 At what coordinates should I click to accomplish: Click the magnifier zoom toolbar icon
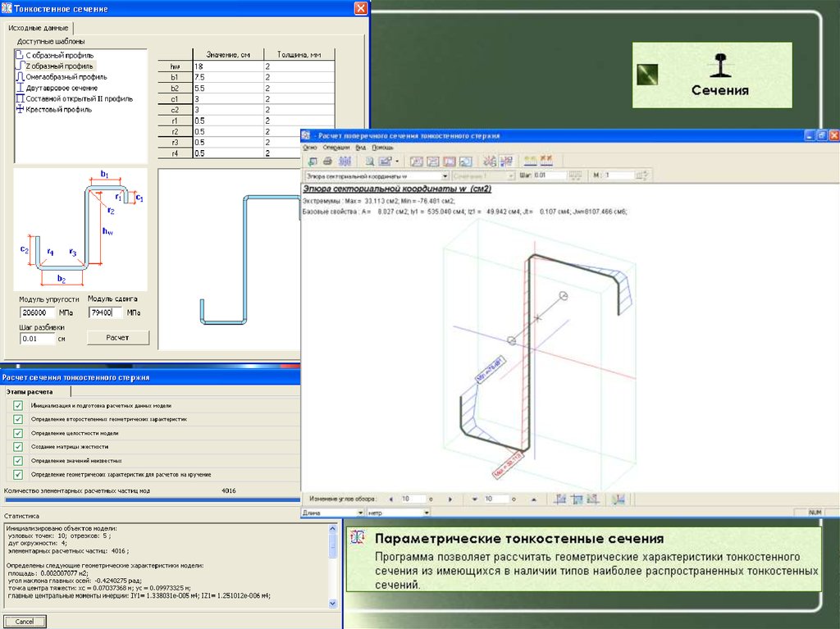pos(370,161)
